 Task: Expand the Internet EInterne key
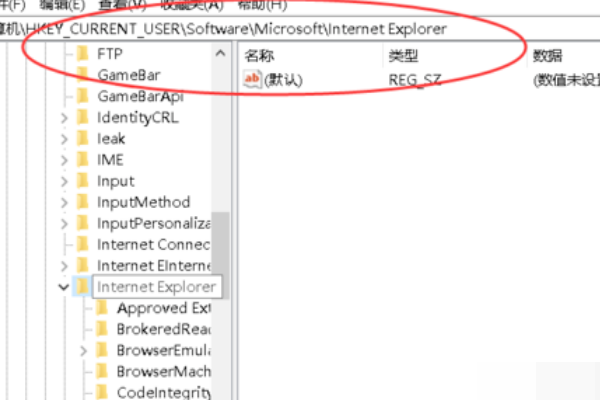(64, 266)
